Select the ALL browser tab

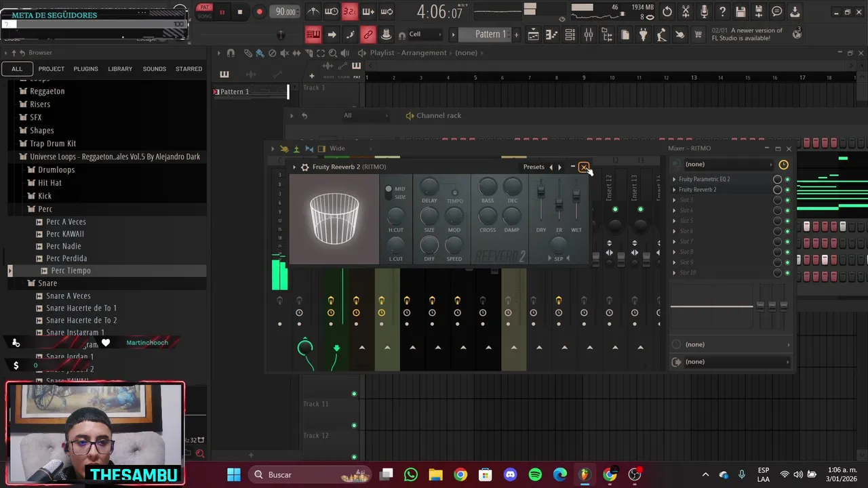[x=17, y=68]
